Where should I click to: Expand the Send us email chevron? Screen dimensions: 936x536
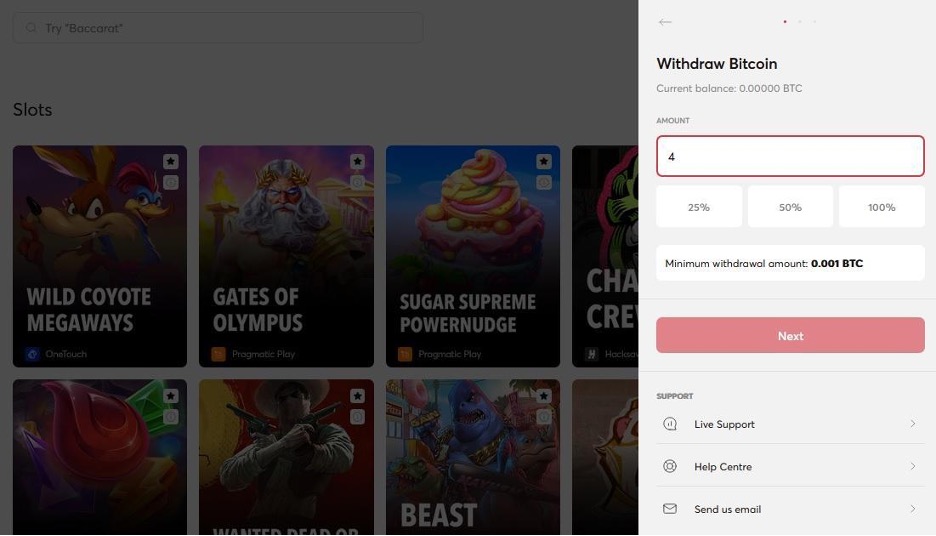click(x=913, y=509)
